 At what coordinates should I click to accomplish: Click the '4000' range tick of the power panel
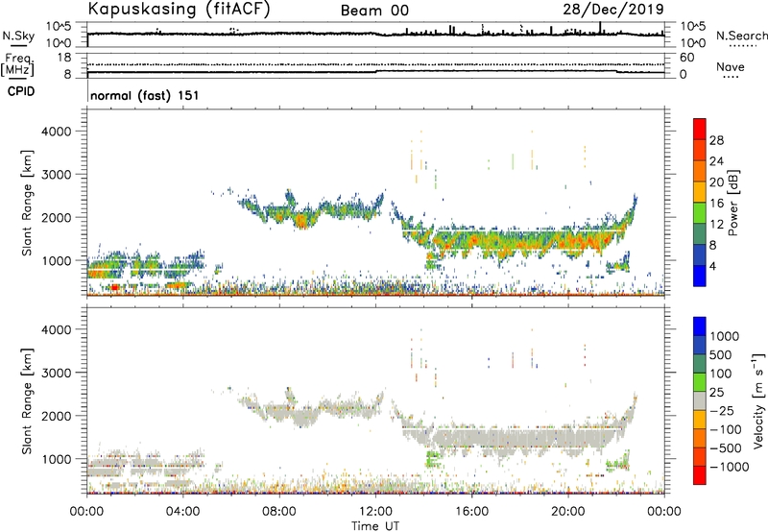[57, 132]
